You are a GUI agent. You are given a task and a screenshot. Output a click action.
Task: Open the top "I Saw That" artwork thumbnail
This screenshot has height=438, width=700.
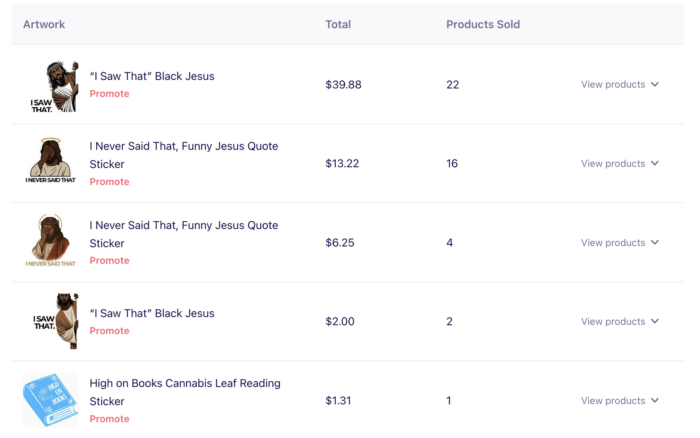point(54,86)
